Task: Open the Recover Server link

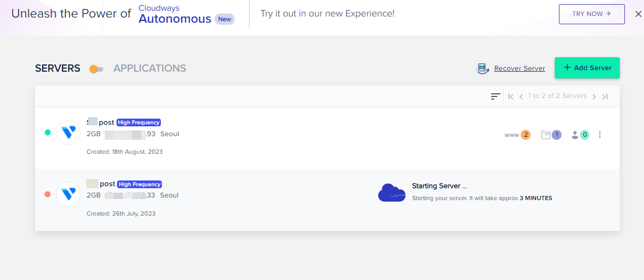Action: click(x=519, y=68)
